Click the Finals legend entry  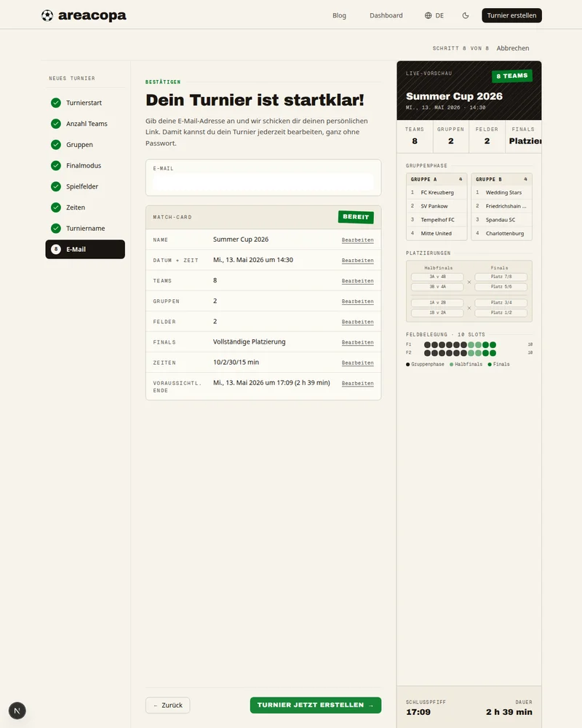498,365
